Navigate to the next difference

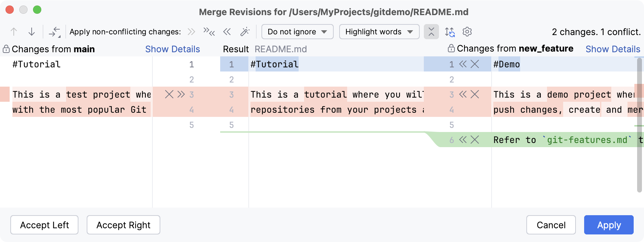click(32, 32)
